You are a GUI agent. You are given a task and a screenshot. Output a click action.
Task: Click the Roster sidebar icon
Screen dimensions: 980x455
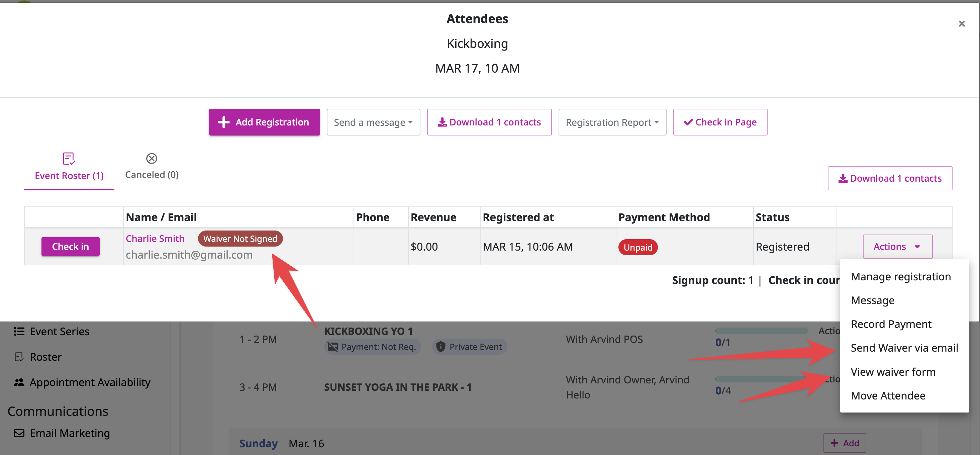tap(19, 357)
